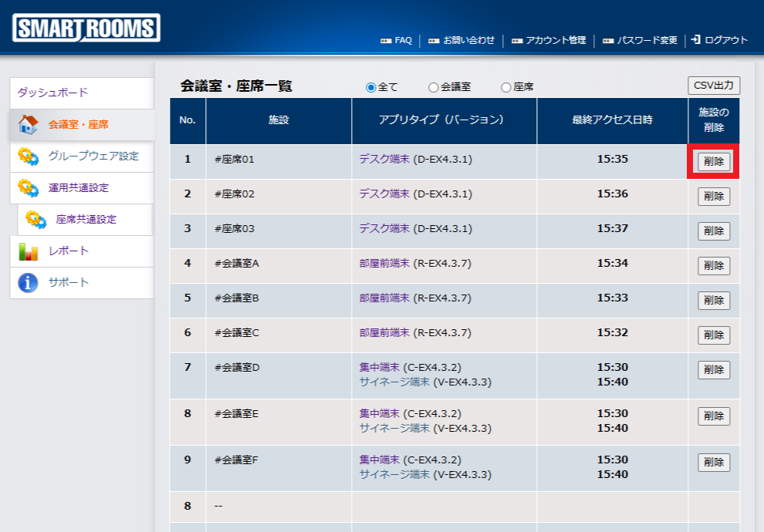Click the gear icon beside グループウェア設定
Viewport: 764px width, 532px height.
point(28,157)
